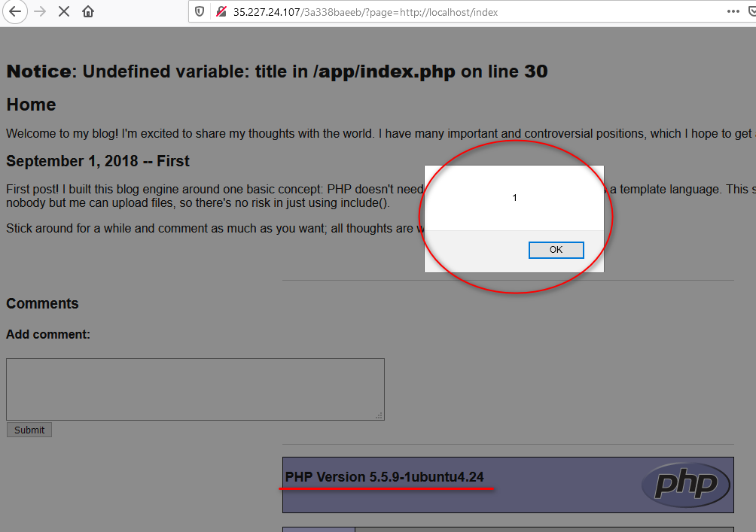The image size is (756, 532).
Task: Click the "Home" page heading
Action: pos(31,105)
